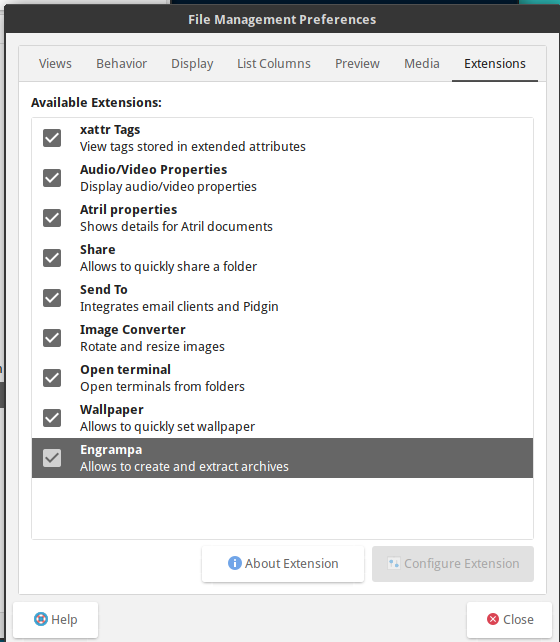Switch to the Views tab

click(55, 63)
